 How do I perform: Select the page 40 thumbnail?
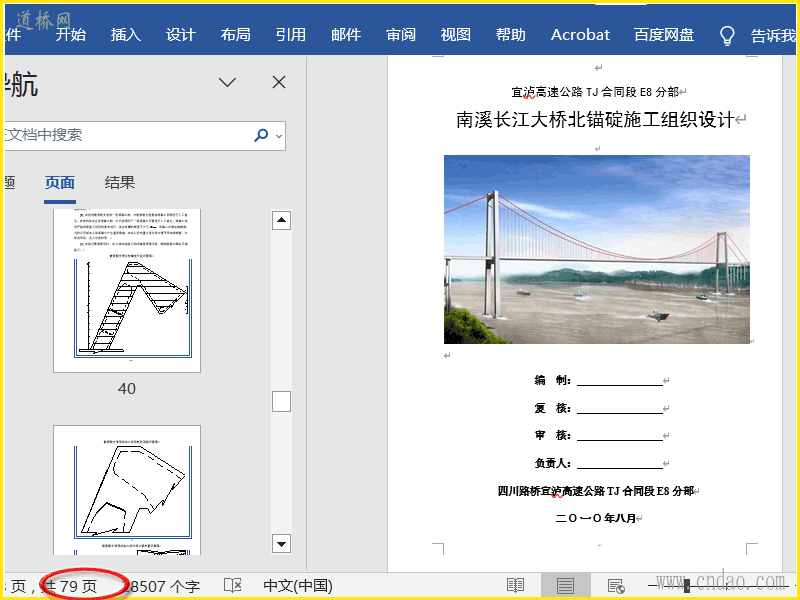pos(127,290)
